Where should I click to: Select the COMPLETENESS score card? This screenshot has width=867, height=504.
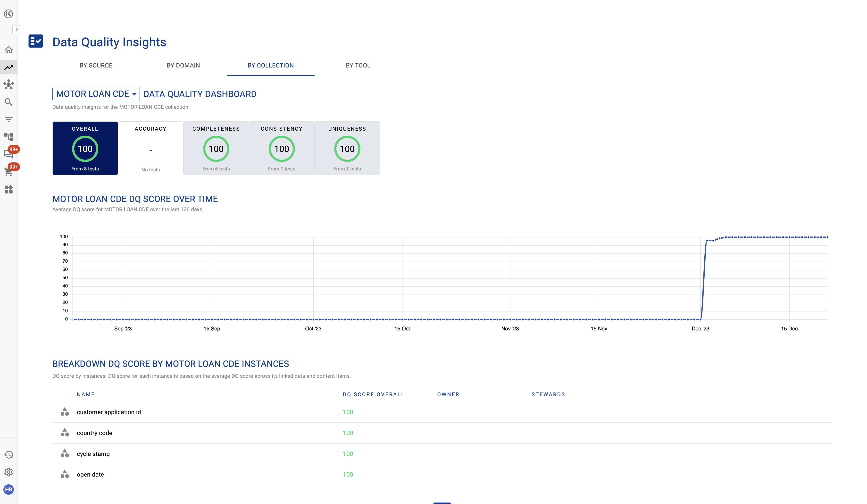pos(216,148)
